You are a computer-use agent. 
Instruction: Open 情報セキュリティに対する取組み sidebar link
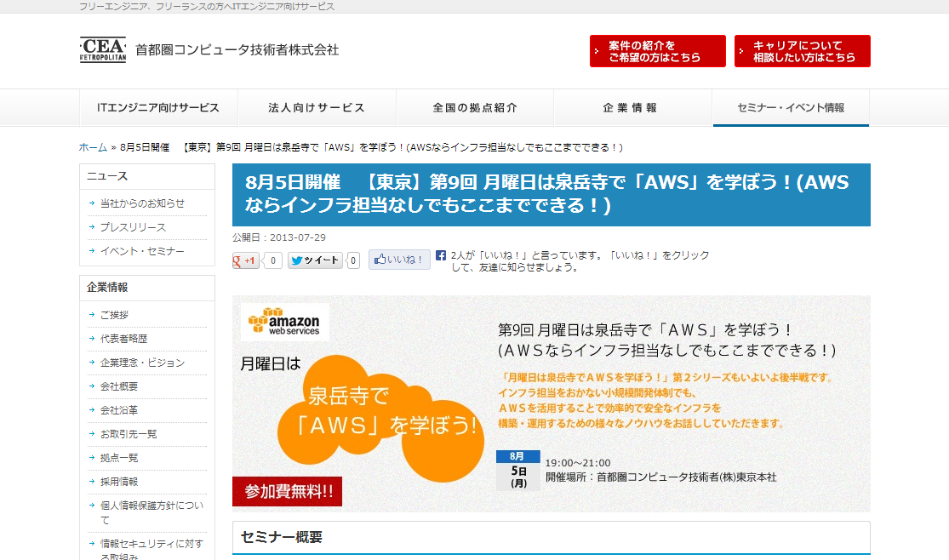pyautogui.click(x=151, y=549)
